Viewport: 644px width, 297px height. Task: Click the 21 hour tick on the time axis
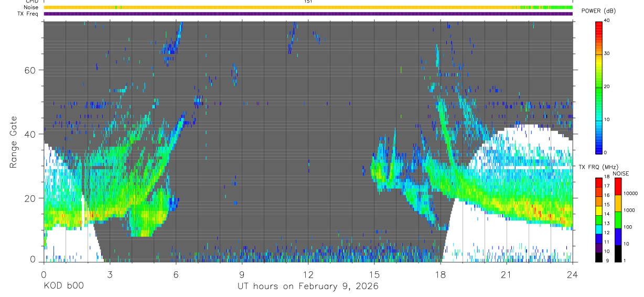point(506,274)
